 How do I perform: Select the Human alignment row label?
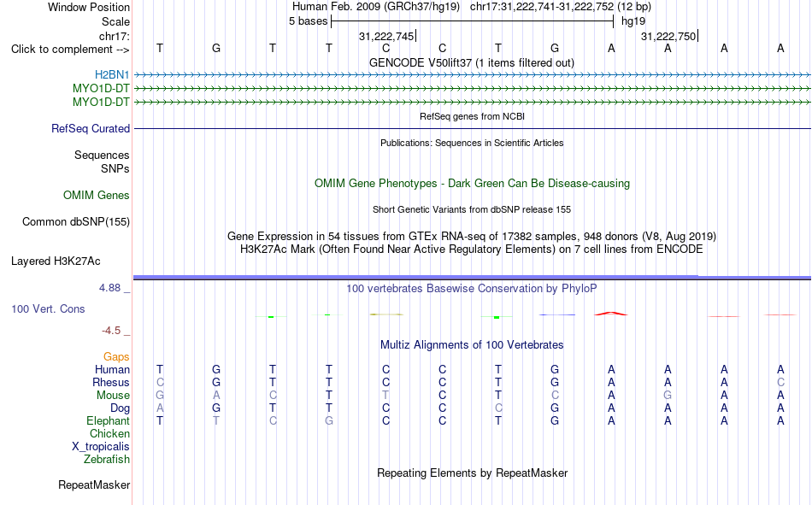pyautogui.click(x=112, y=369)
